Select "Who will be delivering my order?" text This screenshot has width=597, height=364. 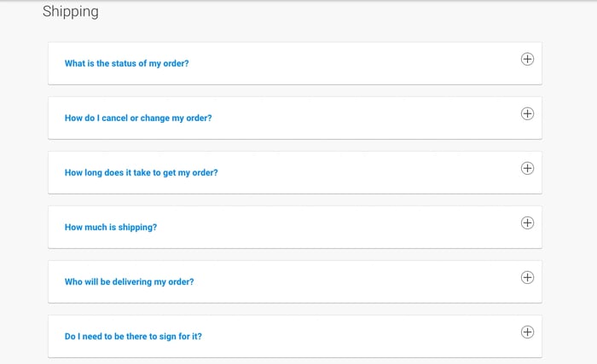click(129, 282)
